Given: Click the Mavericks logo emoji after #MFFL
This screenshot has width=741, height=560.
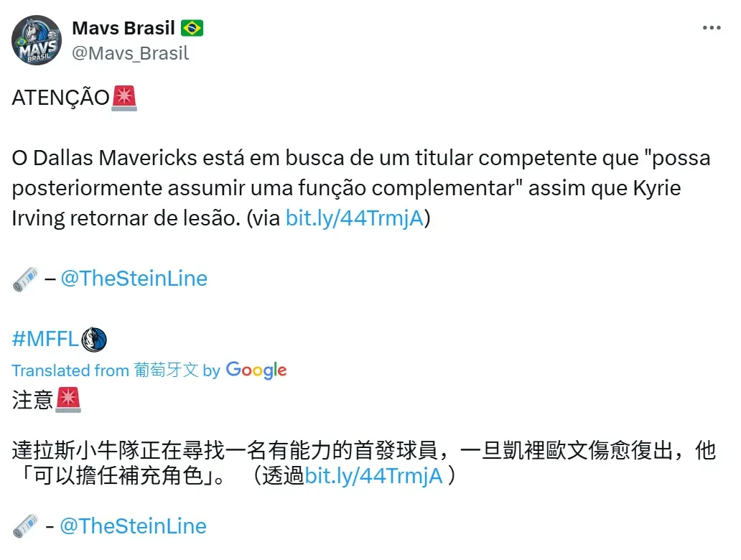Looking at the screenshot, I should tap(95, 340).
